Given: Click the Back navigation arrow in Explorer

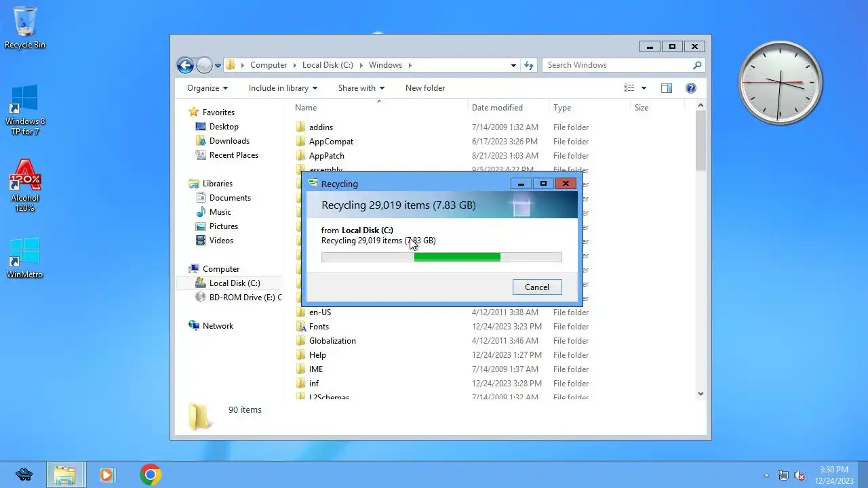Looking at the screenshot, I should pos(185,65).
